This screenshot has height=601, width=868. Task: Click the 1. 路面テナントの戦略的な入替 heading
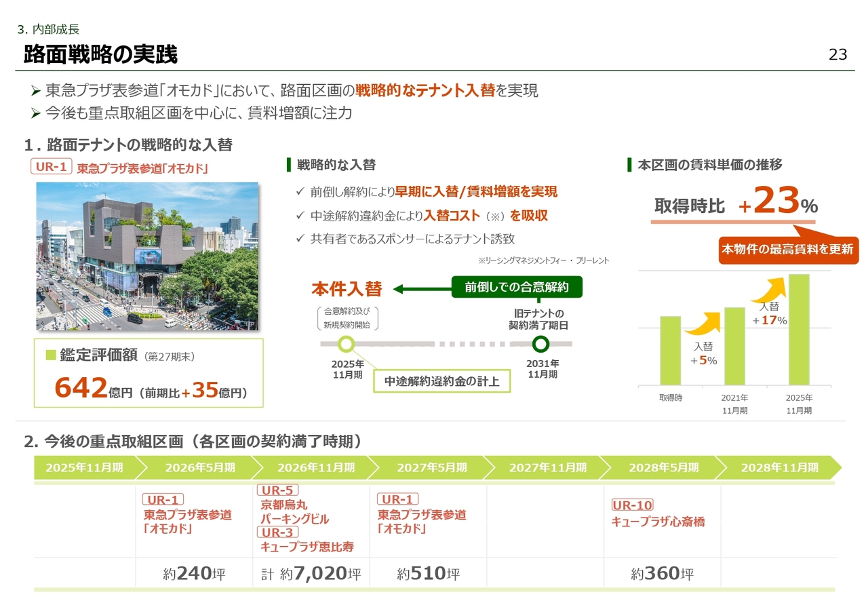pyautogui.click(x=127, y=144)
